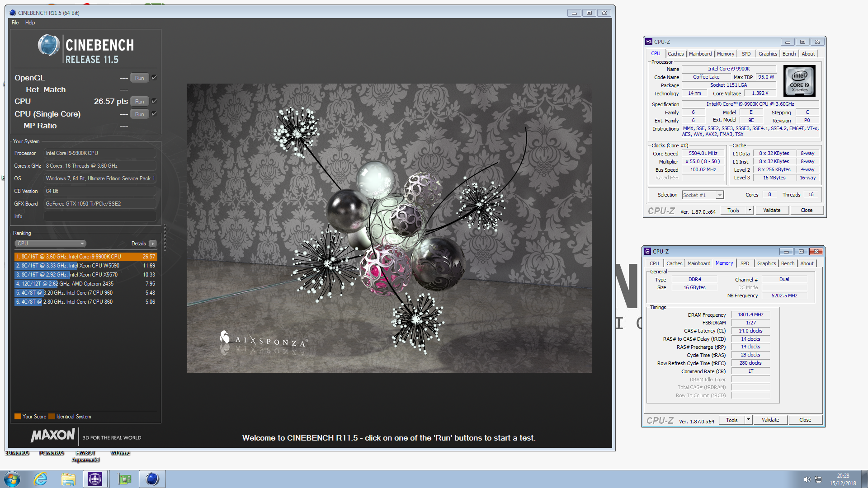Open the Help menu in Cinebench
This screenshot has height=488, width=868.
click(30, 23)
